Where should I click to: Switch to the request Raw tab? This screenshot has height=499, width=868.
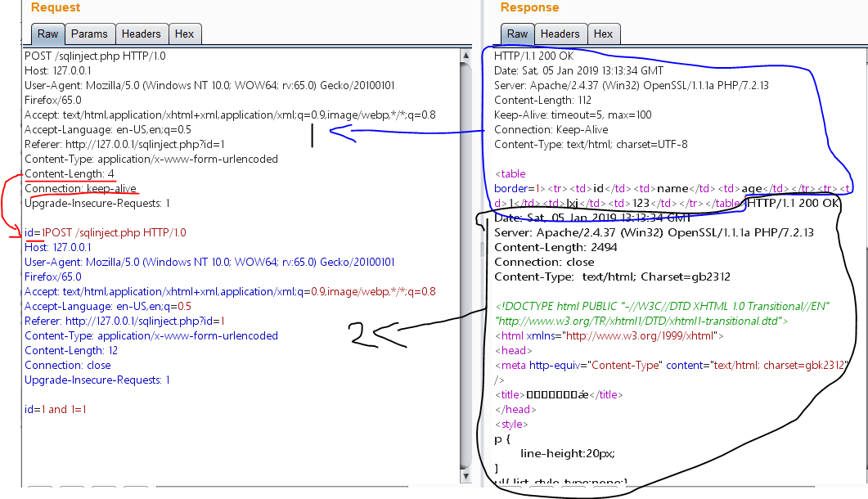tap(47, 34)
